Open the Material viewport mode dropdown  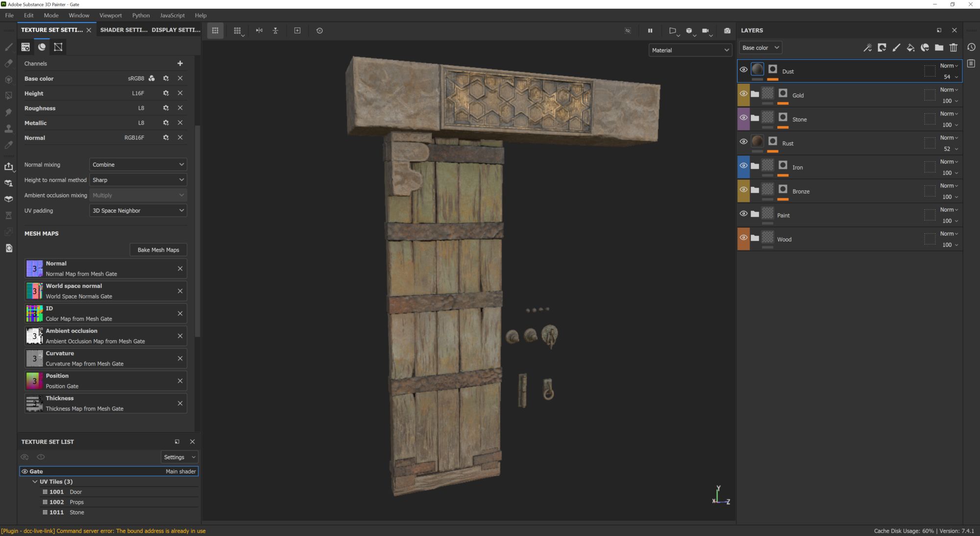tap(689, 50)
